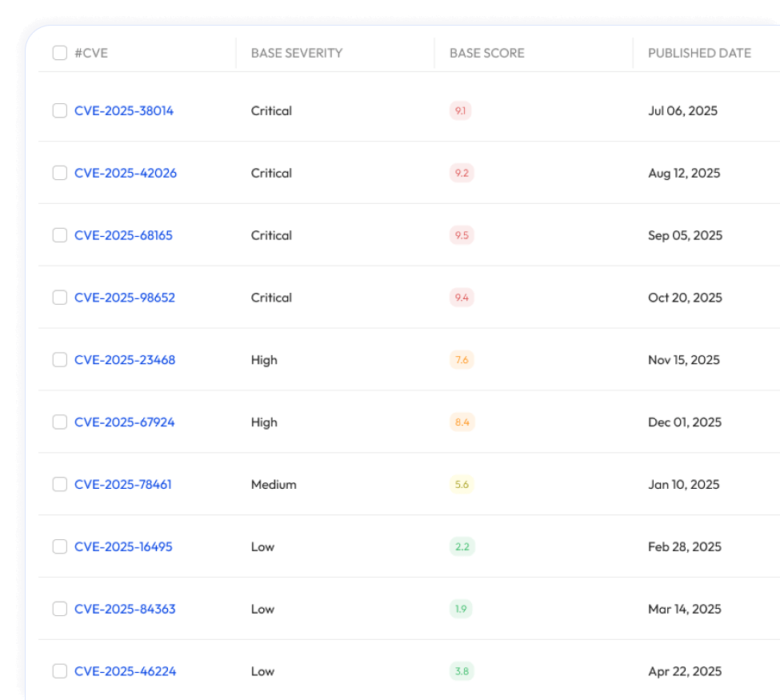Click the CVE-2025-84363 link
Screen dimensions: 780x700
pyautogui.click(x=125, y=609)
